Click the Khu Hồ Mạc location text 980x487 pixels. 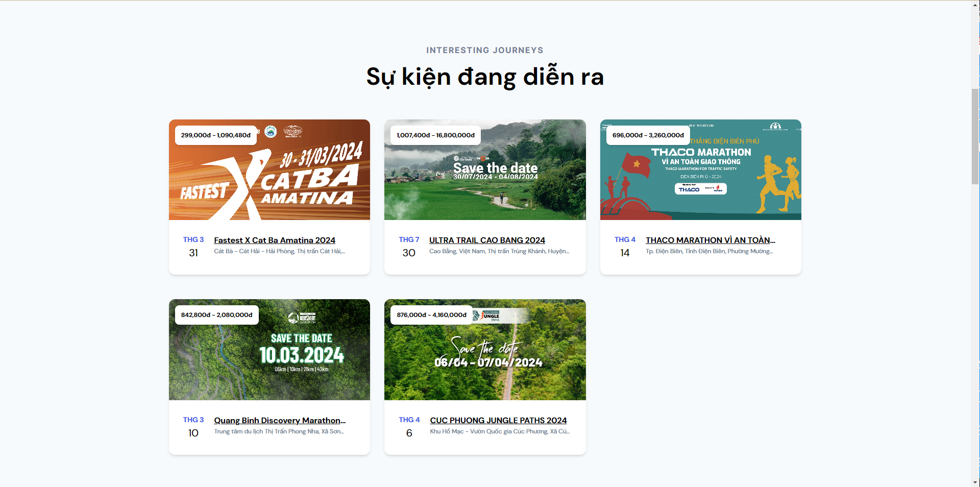click(500, 431)
